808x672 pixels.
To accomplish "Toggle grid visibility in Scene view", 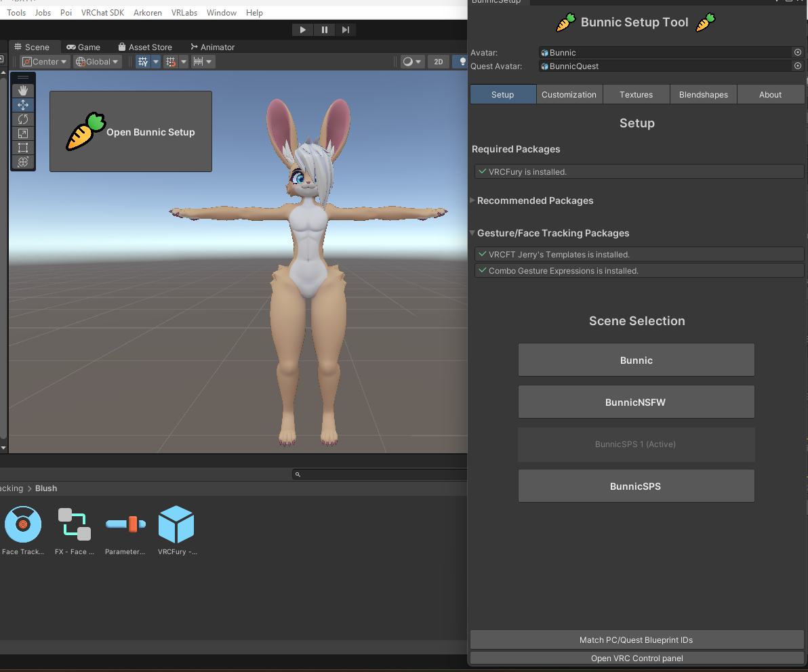I will [143, 62].
